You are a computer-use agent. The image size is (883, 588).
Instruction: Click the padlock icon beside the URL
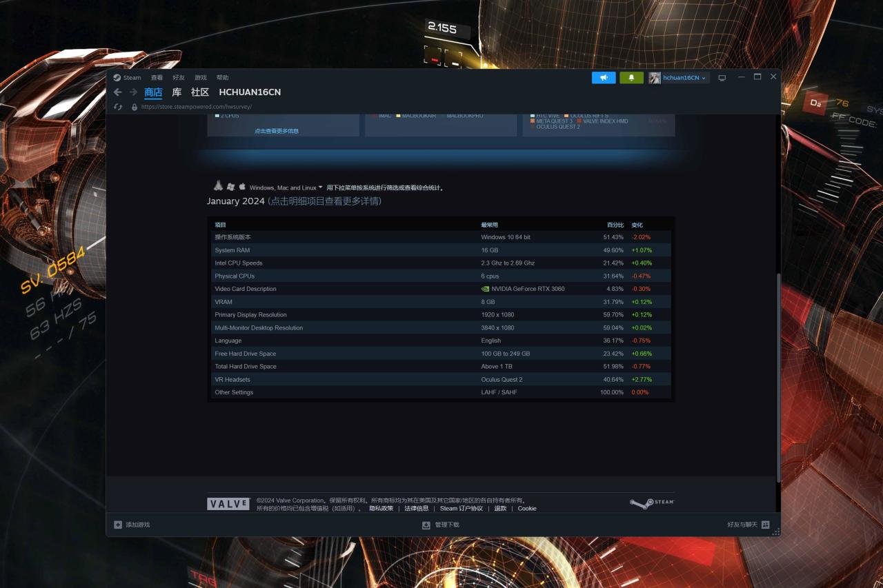coord(135,107)
